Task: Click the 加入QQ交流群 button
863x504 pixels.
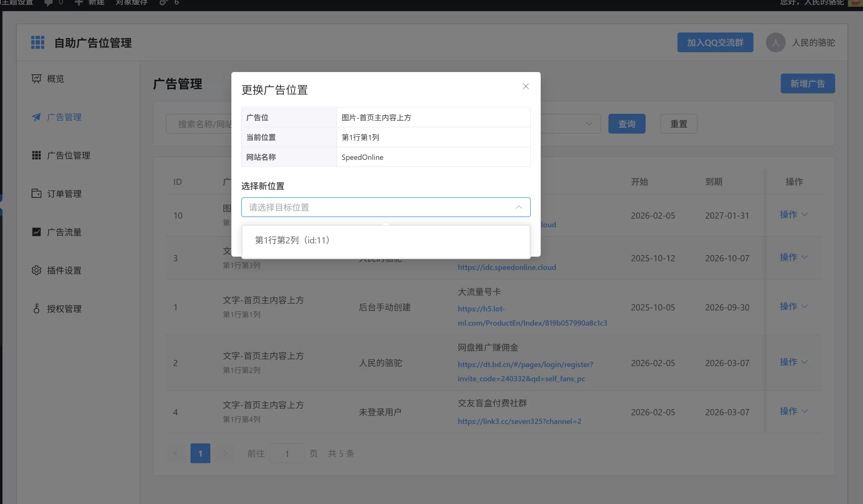Action: pos(715,42)
